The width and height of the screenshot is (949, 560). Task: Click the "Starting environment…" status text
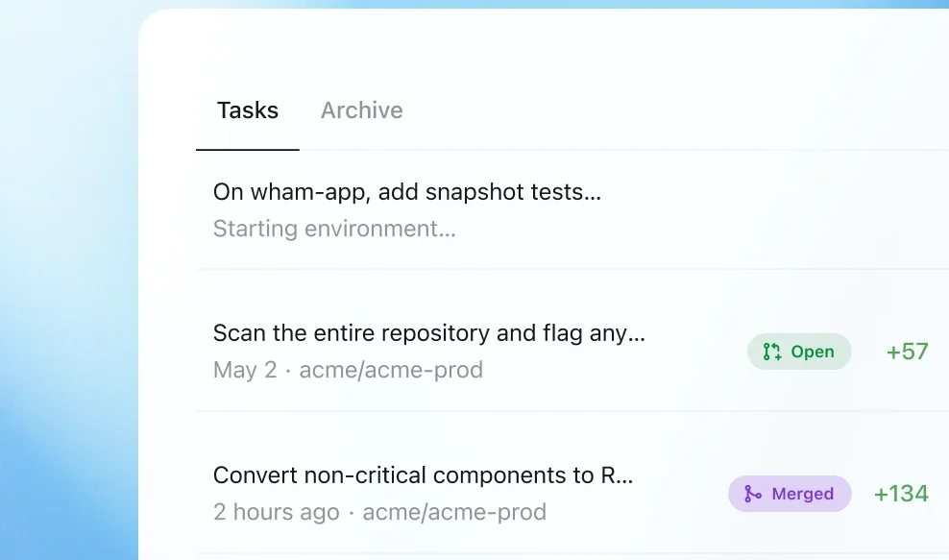click(x=334, y=229)
